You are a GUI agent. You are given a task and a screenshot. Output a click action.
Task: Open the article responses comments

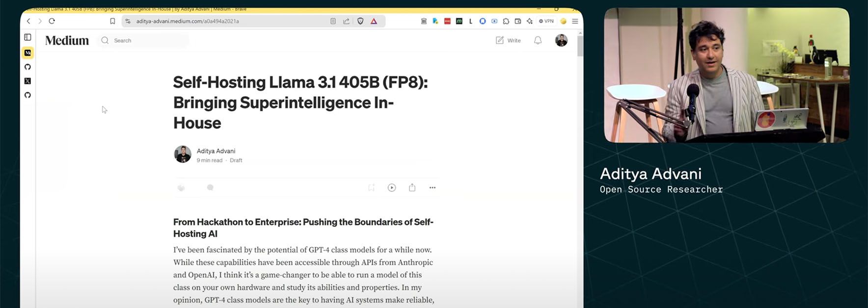(x=210, y=187)
